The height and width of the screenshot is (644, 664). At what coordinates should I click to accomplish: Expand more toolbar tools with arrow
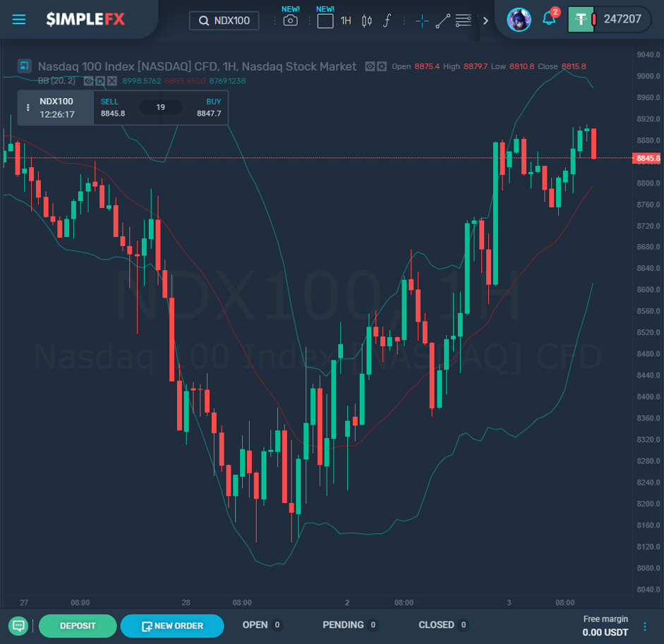pos(485,20)
